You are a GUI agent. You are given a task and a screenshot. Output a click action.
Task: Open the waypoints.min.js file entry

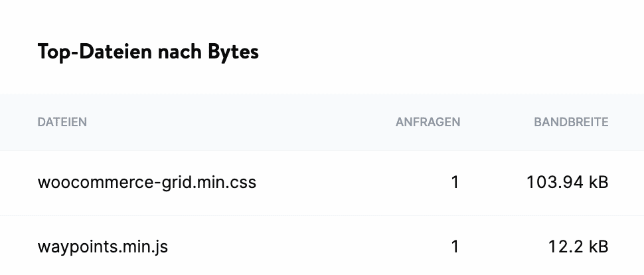(x=103, y=247)
